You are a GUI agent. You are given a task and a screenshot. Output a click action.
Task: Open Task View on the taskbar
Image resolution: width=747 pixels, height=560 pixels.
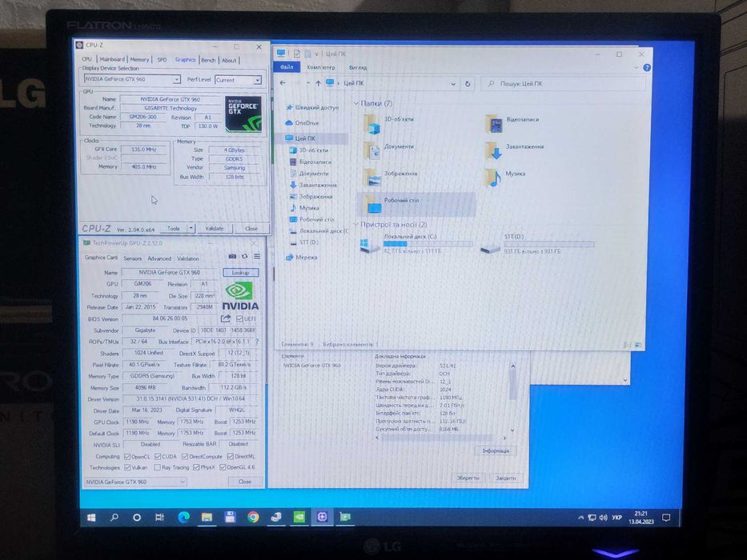tap(159, 517)
